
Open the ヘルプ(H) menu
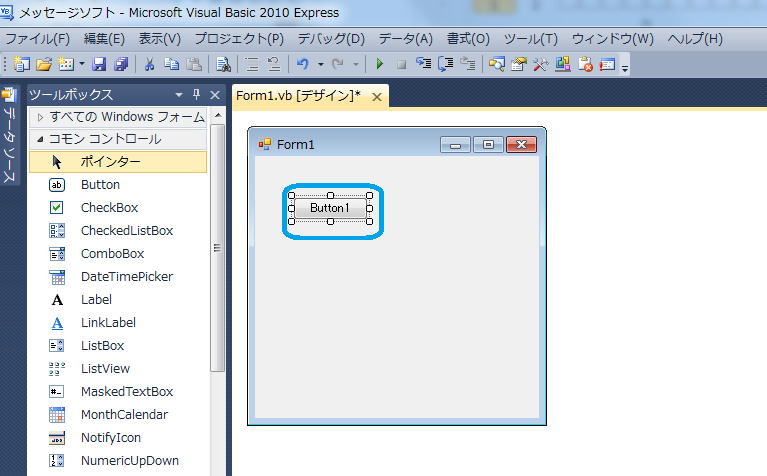pyautogui.click(x=695, y=39)
